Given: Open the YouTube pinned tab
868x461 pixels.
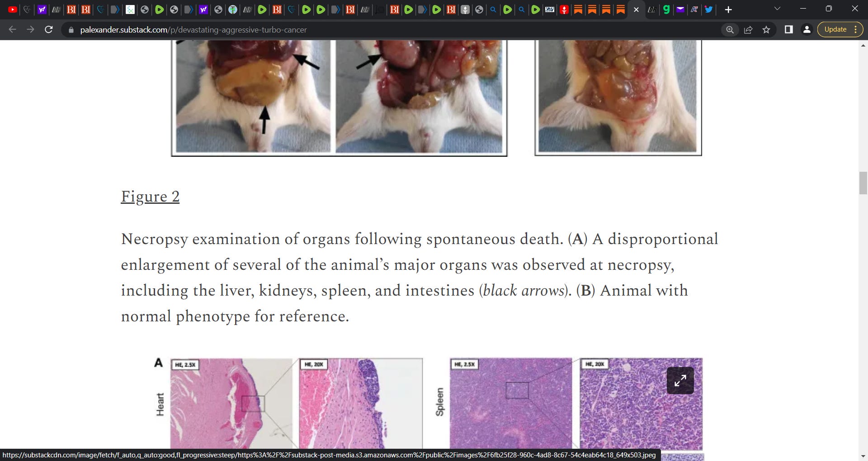Looking at the screenshot, I should click(x=12, y=9).
